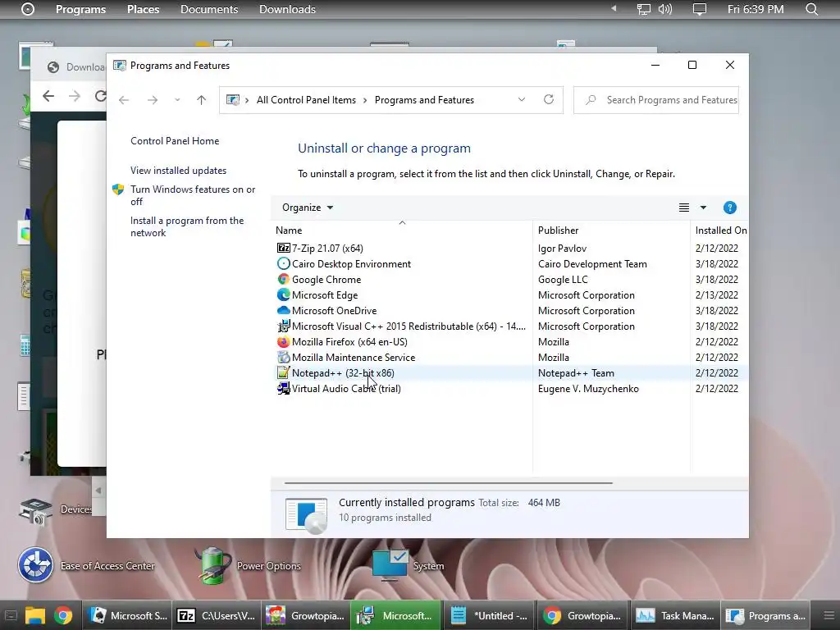Image resolution: width=840 pixels, height=630 pixels.
Task: Click the Notepad++ list icon
Action: coord(283,372)
